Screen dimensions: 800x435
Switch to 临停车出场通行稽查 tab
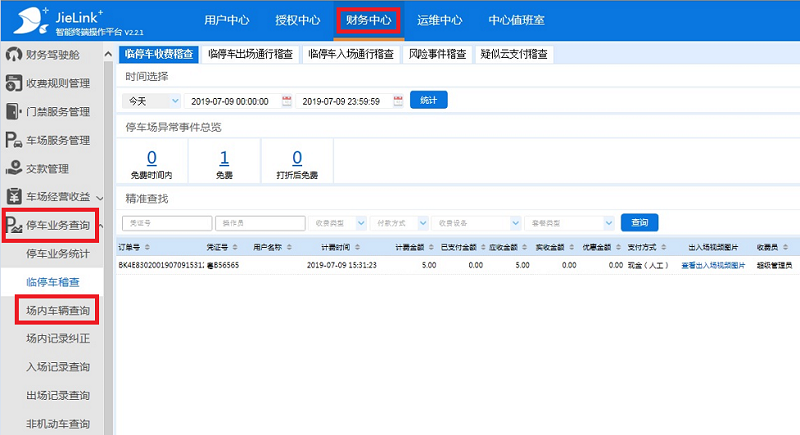250,55
